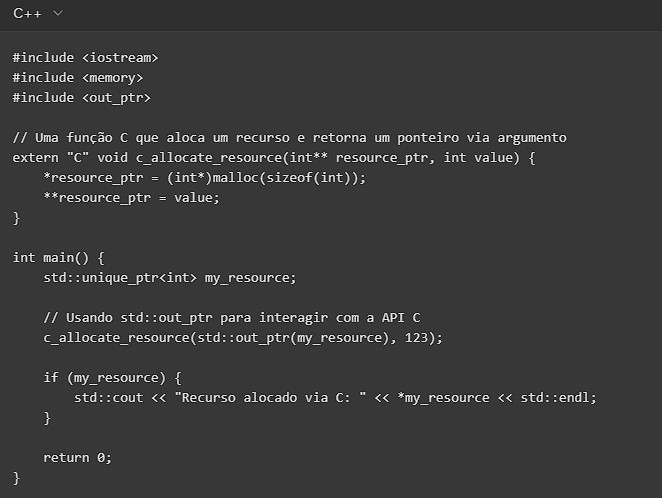Click the #include <out_ptr> line

click(81, 97)
